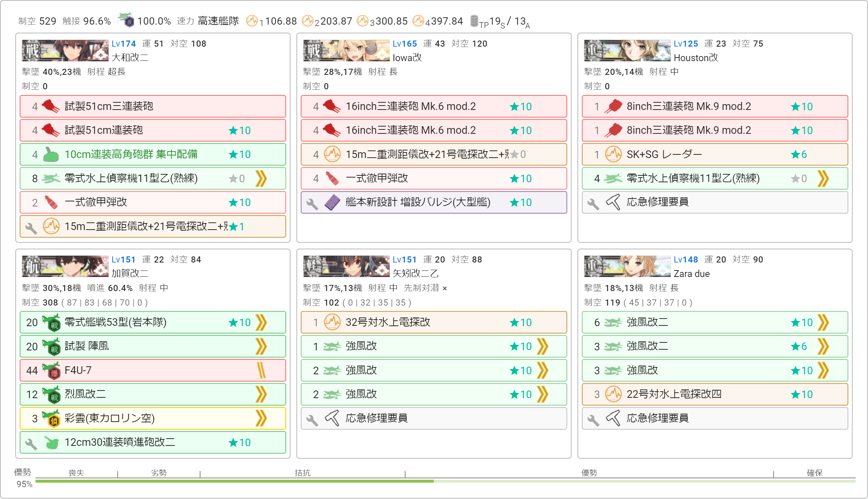Click the ★0 level on Iowa改's 15m二重測距儀 row
The width and height of the screenshot is (868, 499).
(518, 155)
